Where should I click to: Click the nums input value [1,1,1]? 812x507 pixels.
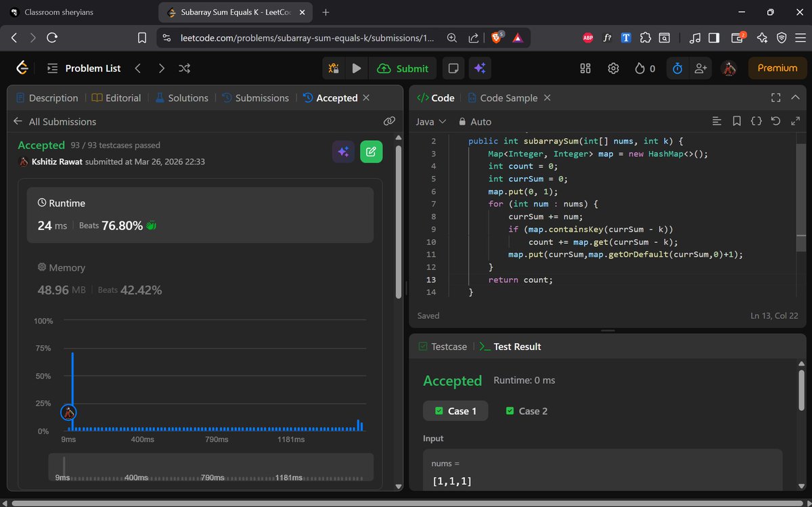point(452,481)
